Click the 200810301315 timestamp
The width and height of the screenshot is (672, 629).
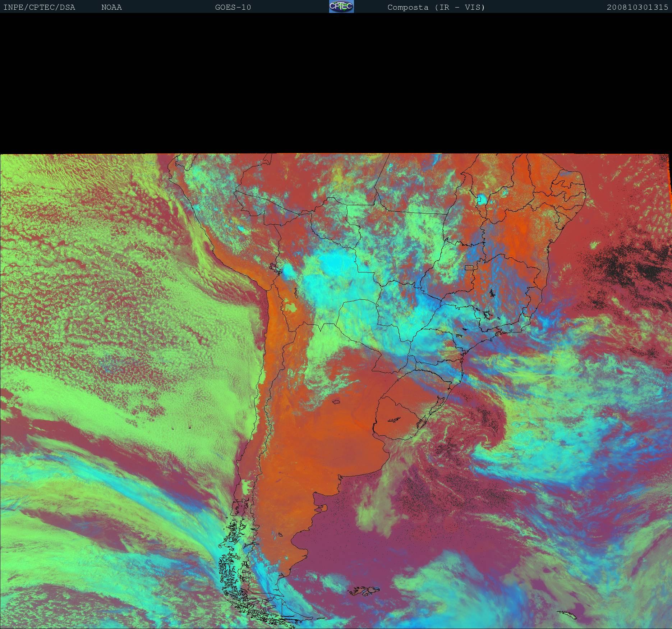click(637, 7)
